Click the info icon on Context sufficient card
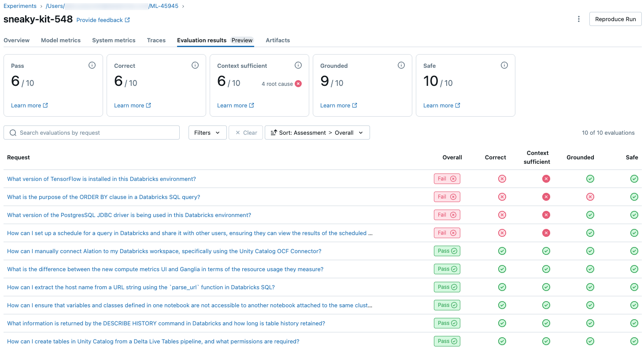 (x=298, y=65)
